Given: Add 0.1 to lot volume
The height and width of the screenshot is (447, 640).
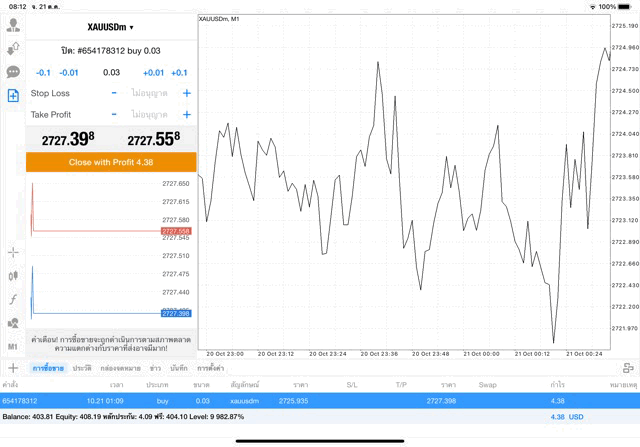Looking at the screenshot, I should pyautogui.click(x=179, y=72).
